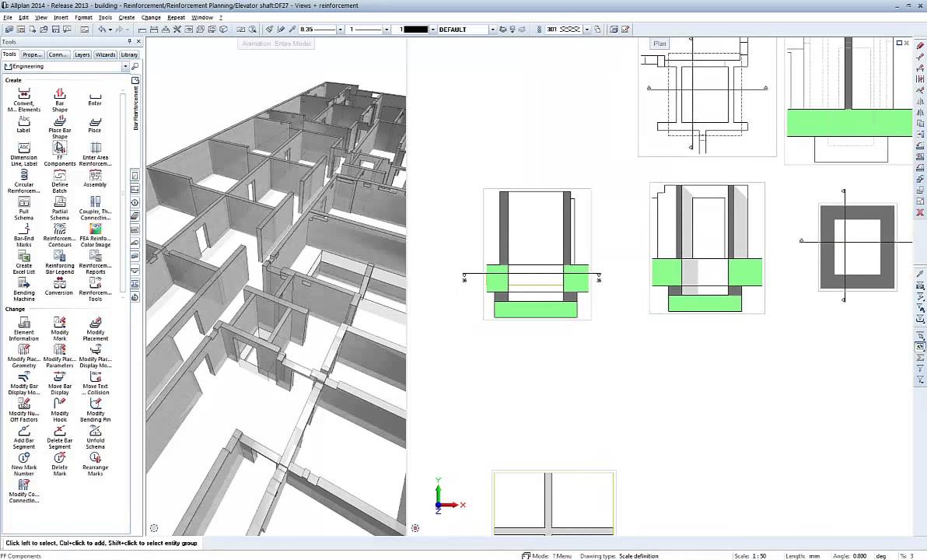The width and height of the screenshot is (927, 560).
Task: Open the line color dropdown arrow
Action: click(x=432, y=30)
